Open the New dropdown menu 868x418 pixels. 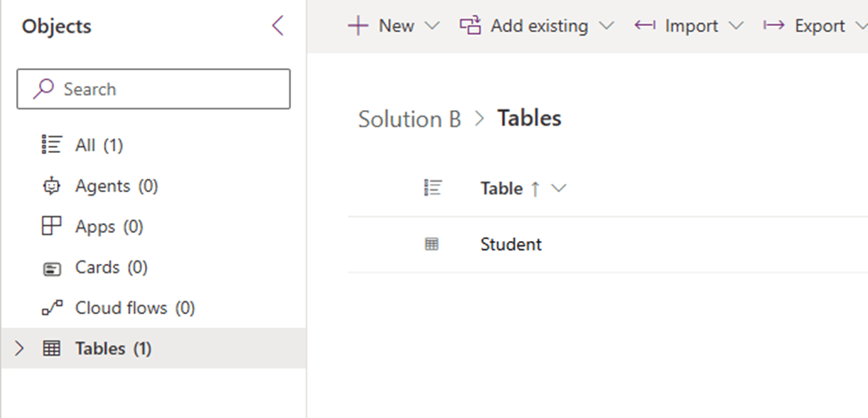(x=433, y=26)
